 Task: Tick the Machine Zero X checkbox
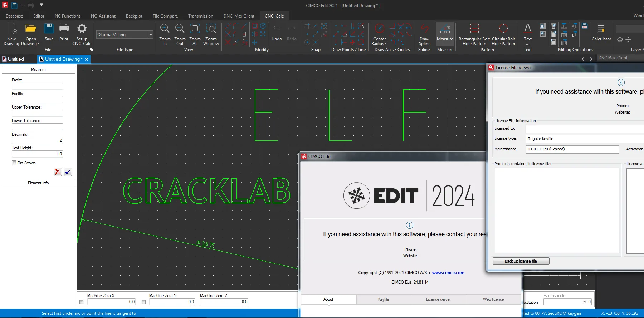pos(82,302)
